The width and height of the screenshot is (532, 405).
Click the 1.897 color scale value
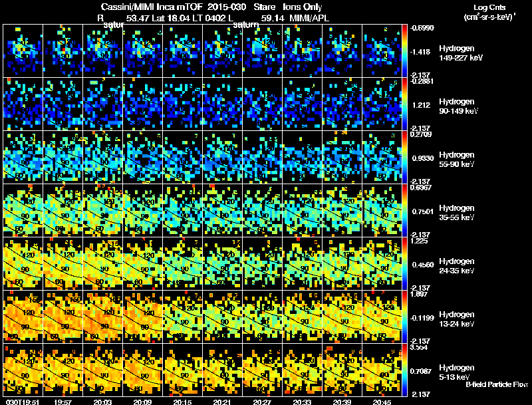419,294
